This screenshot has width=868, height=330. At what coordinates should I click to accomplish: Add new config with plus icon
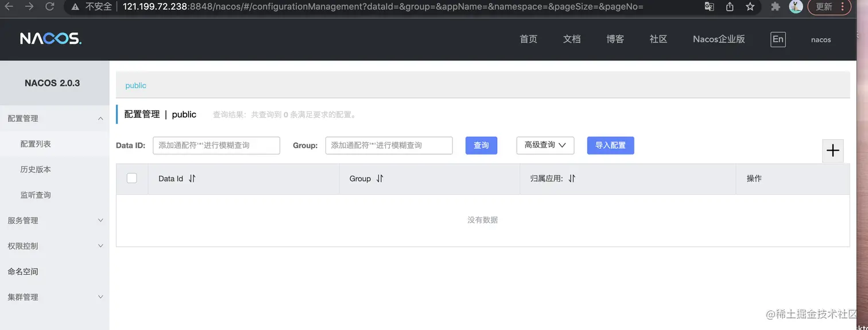pos(833,151)
